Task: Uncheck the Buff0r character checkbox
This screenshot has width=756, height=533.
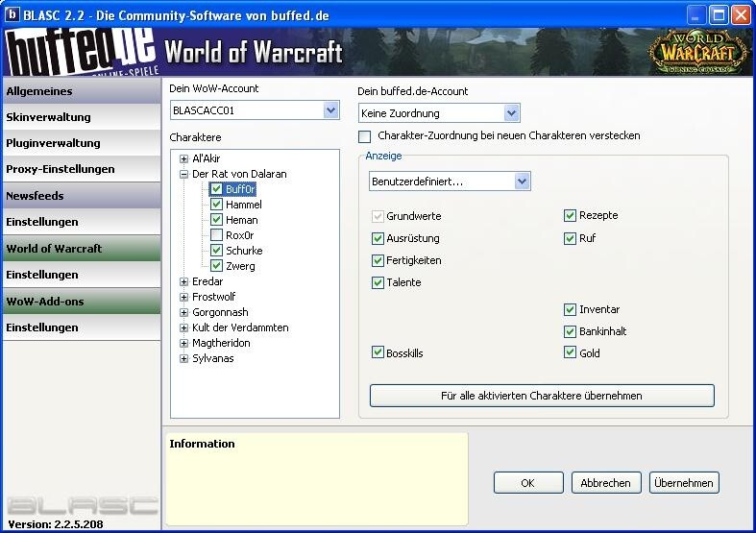Action: 216,190
